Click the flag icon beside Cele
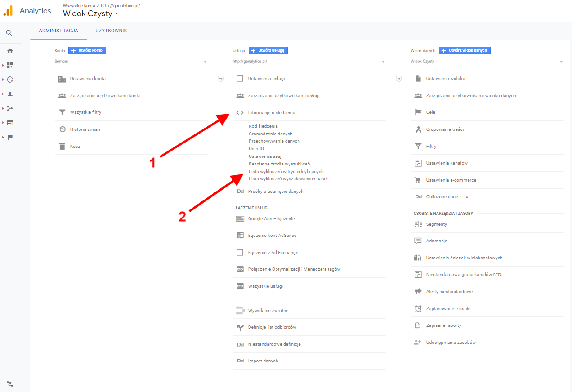 coord(418,112)
